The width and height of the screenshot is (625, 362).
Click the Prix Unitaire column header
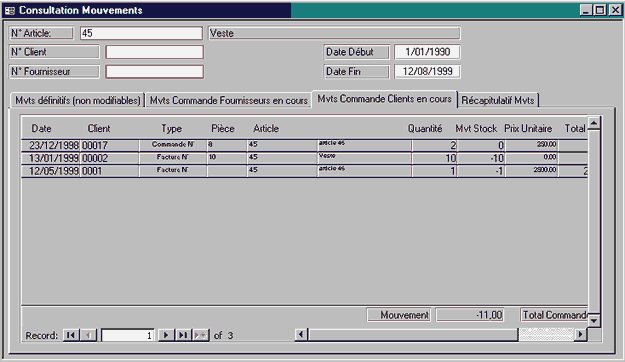click(528, 128)
